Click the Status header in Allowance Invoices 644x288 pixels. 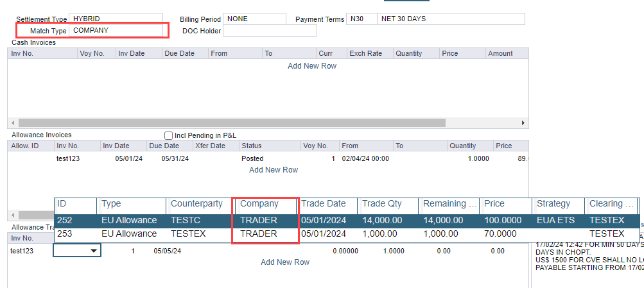251,146
